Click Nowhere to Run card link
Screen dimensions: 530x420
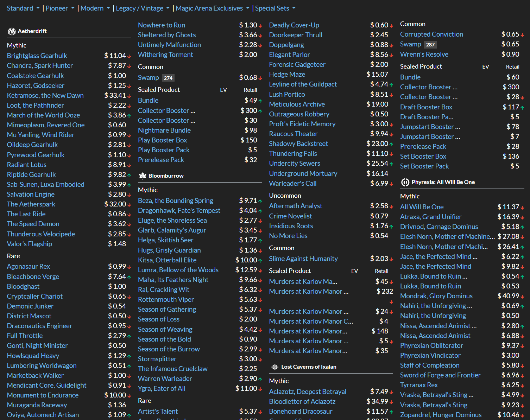(162, 25)
